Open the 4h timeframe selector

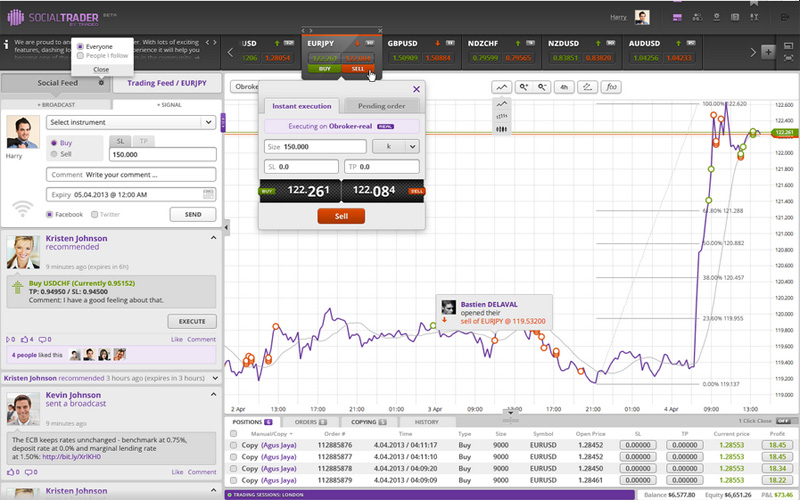pos(564,87)
